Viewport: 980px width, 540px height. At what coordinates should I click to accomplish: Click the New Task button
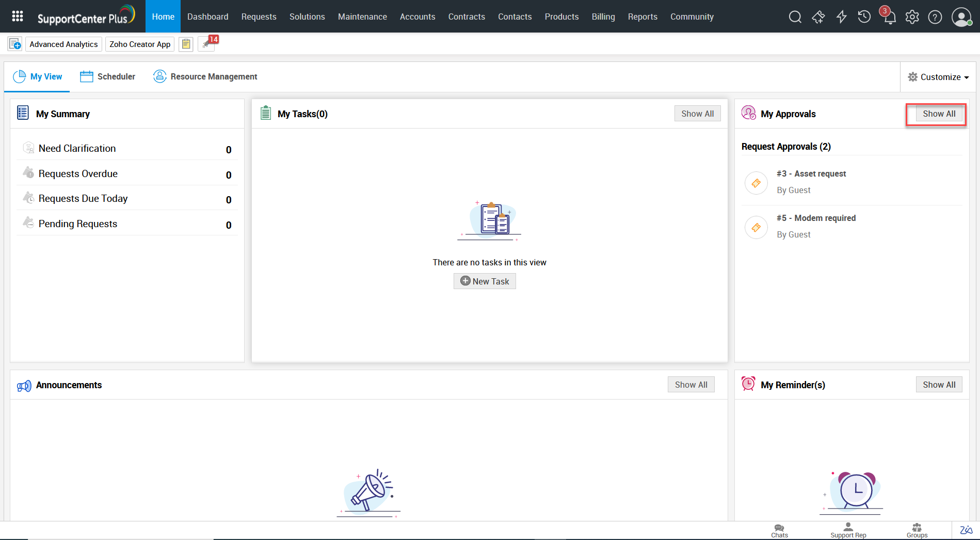point(485,281)
